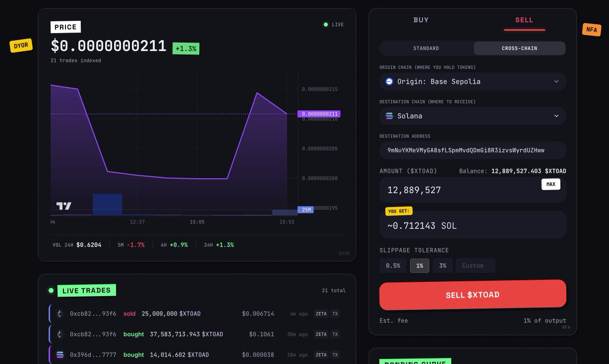The width and height of the screenshot is (609, 364).
Task: Click the 24H +1.3% stat
Action: point(219,245)
